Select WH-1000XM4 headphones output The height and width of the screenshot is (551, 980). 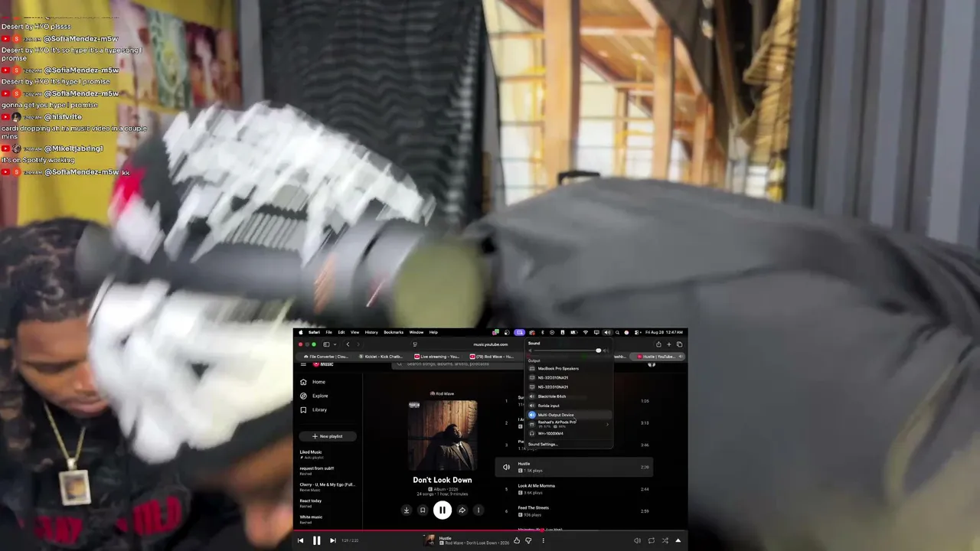570,433
